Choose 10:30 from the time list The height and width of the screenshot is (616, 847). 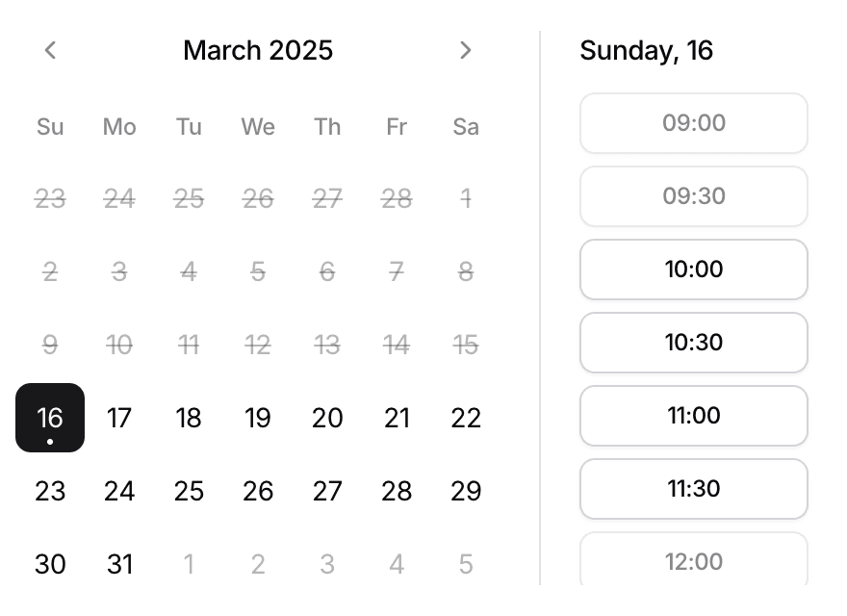pos(693,343)
